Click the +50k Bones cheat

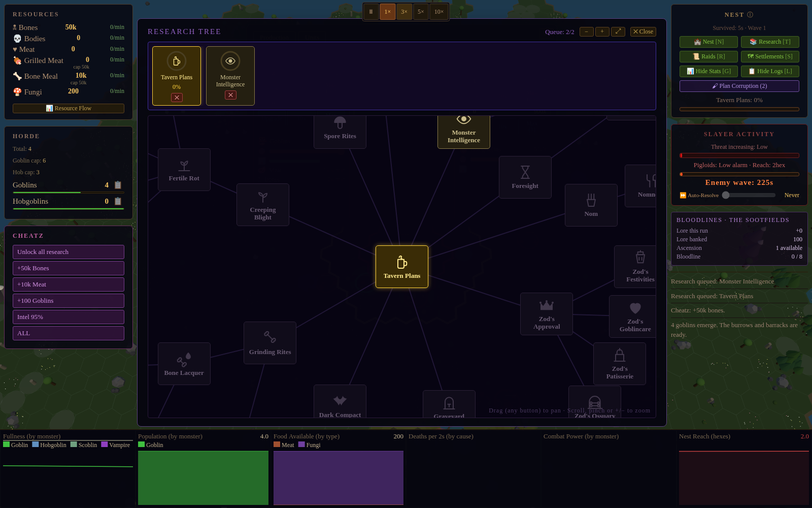[69, 268]
